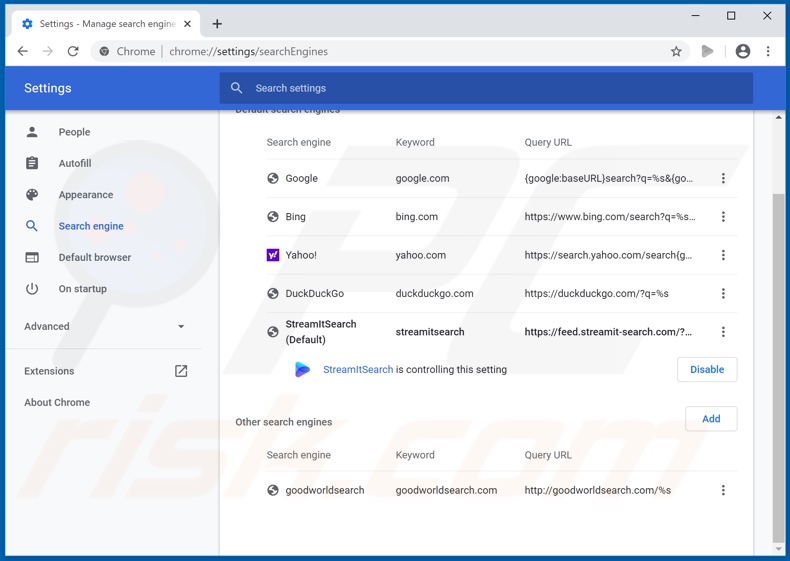Open the user profile avatar icon
790x561 pixels.
click(x=742, y=51)
